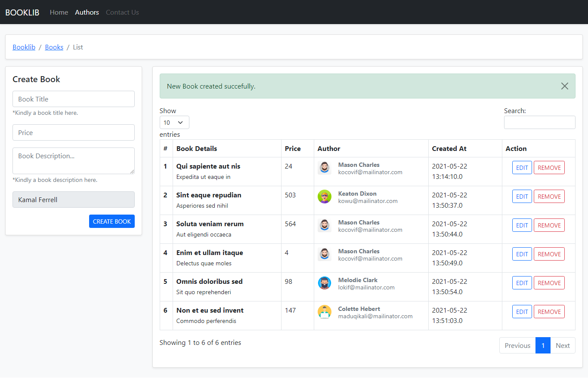The image size is (588, 378).
Task: Click author name Melodie Clark
Action: (x=358, y=280)
